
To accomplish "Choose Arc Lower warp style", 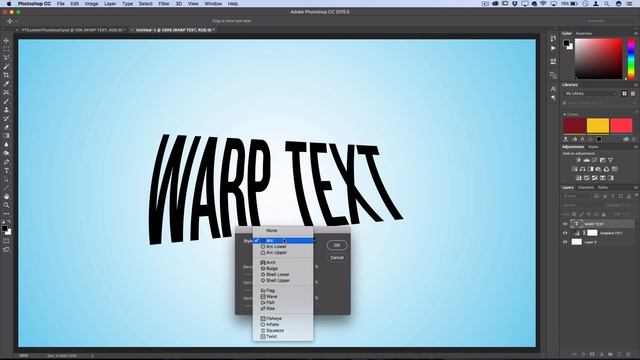I will (x=283, y=247).
